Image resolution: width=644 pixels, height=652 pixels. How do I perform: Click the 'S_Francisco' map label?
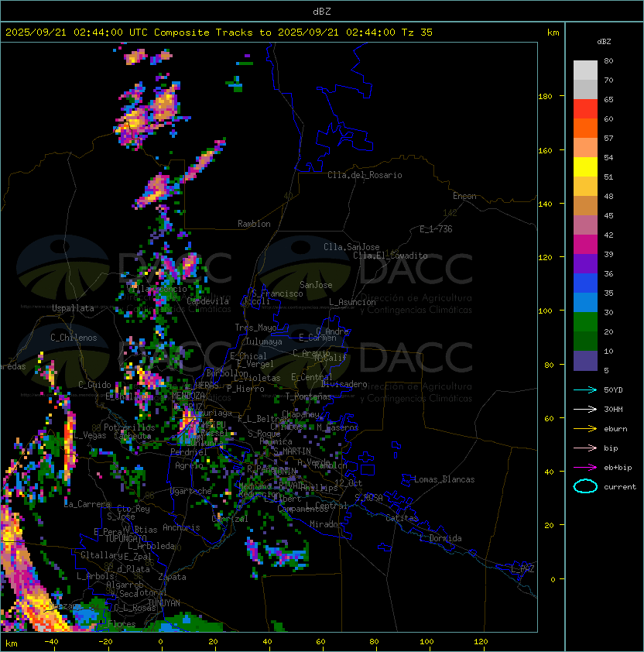(x=277, y=293)
